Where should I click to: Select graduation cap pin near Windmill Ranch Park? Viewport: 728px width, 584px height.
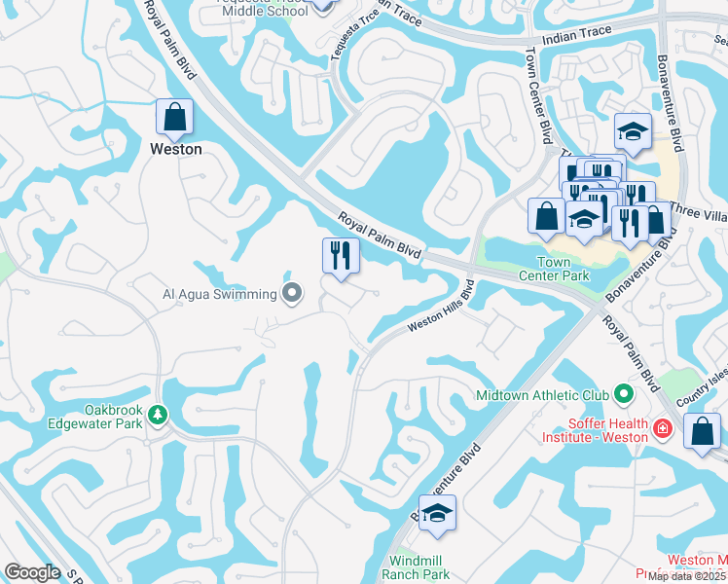click(437, 515)
